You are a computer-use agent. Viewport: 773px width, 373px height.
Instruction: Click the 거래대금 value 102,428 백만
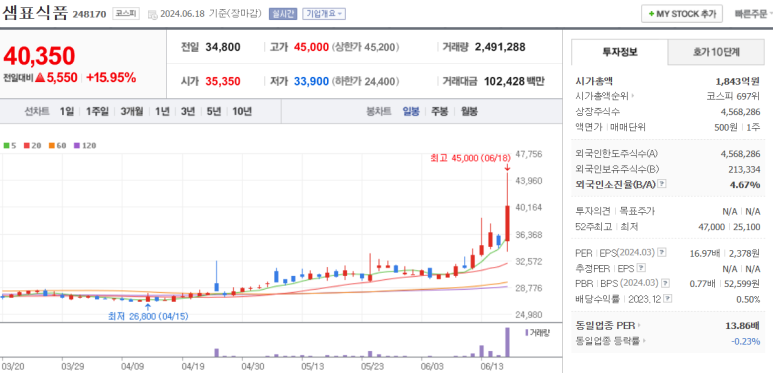coord(514,81)
